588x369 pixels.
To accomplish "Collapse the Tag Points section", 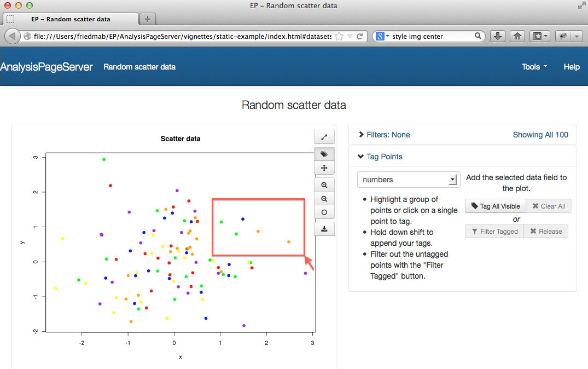I will click(x=380, y=157).
